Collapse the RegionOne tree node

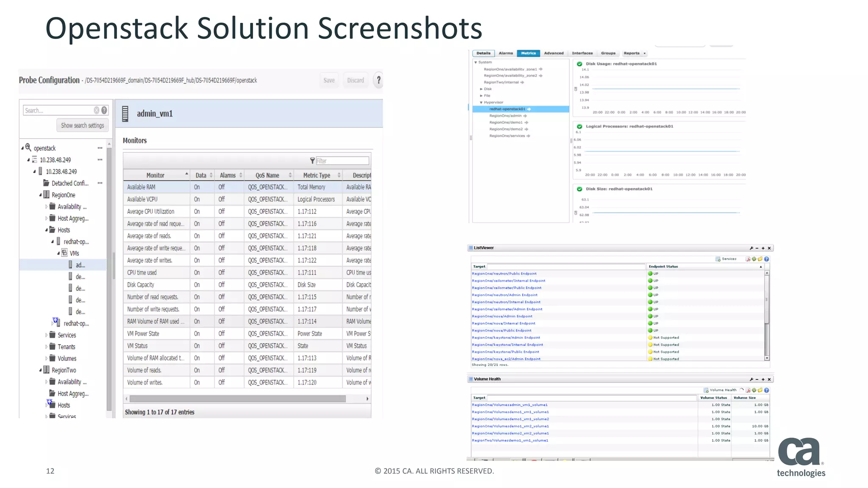41,195
